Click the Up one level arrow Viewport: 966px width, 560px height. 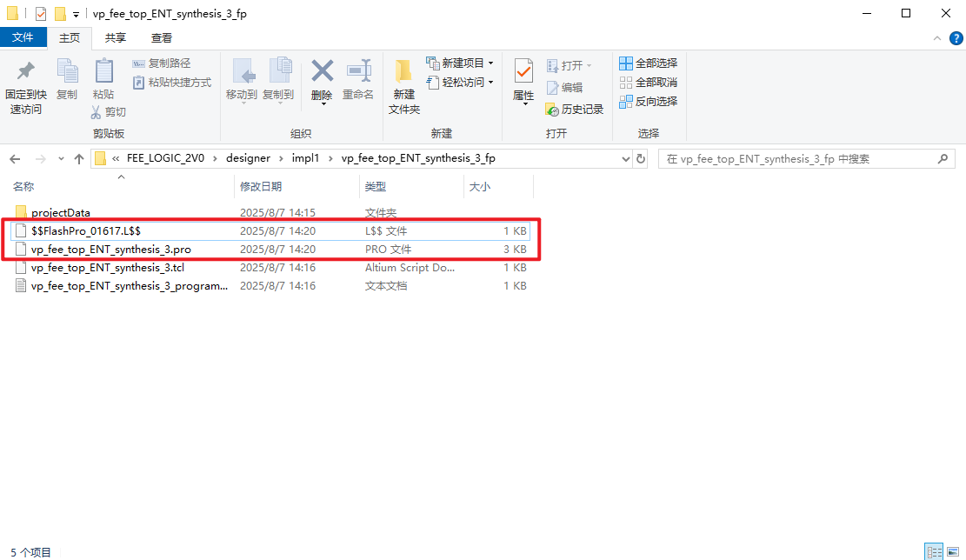tap(79, 159)
